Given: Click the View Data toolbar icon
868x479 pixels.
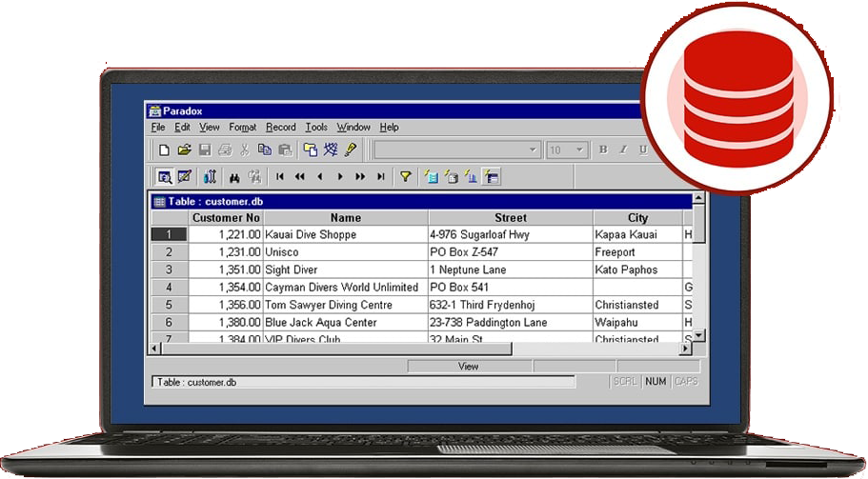Looking at the screenshot, I should point(164,176).
